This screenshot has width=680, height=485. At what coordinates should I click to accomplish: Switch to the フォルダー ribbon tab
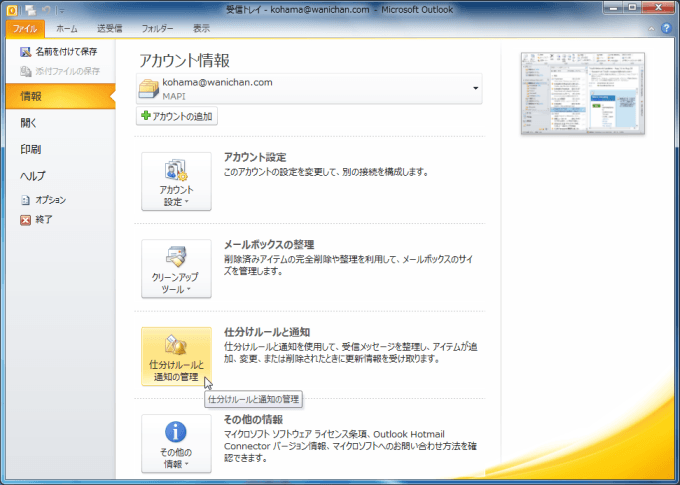pyautogui.click(x=157, y=29)
